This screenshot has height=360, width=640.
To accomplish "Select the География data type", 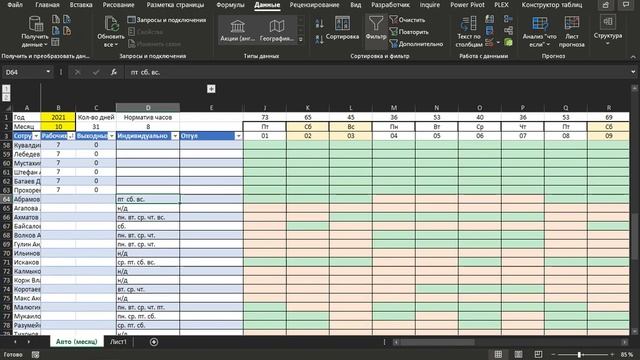I will click(x=277, y=30).
